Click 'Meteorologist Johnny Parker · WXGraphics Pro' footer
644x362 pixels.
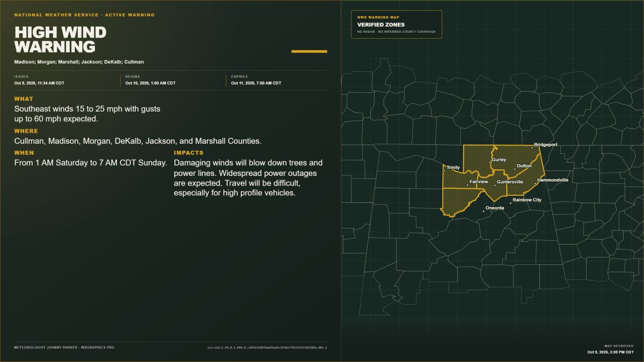(64, 348)
